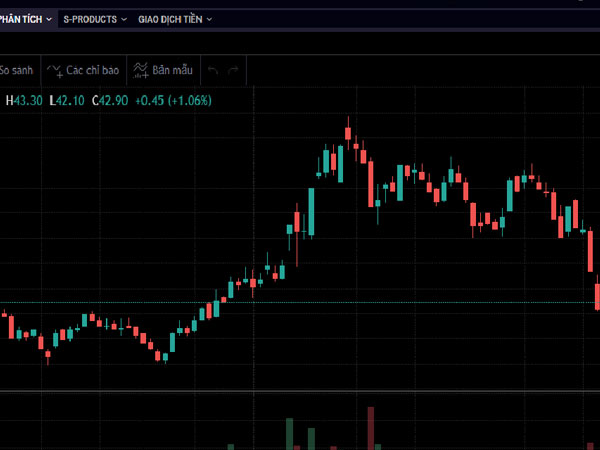This screenshot has width=600, height=450.
Task: Open the GIAO DỊCH TIỀN menu label
Action: 170,19
